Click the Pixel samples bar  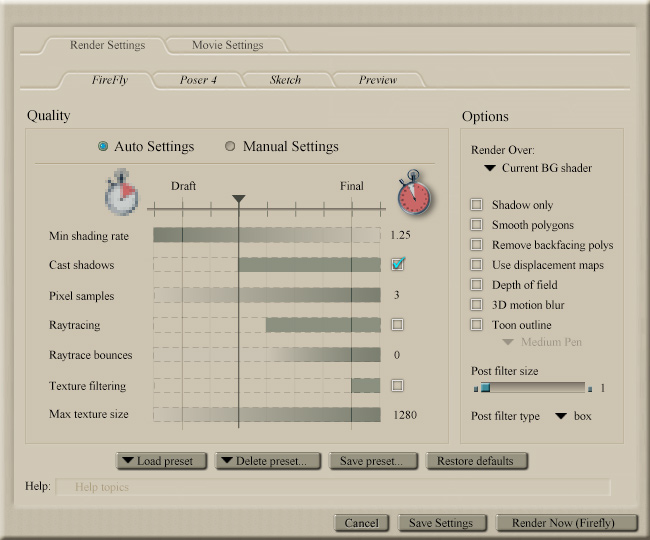pos(267,295)
